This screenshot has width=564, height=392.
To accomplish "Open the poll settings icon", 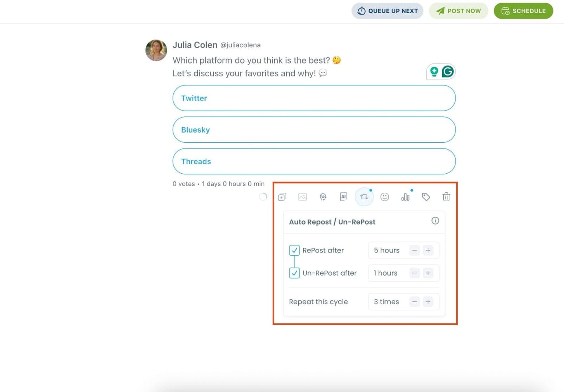I will [x=405, y=197].
